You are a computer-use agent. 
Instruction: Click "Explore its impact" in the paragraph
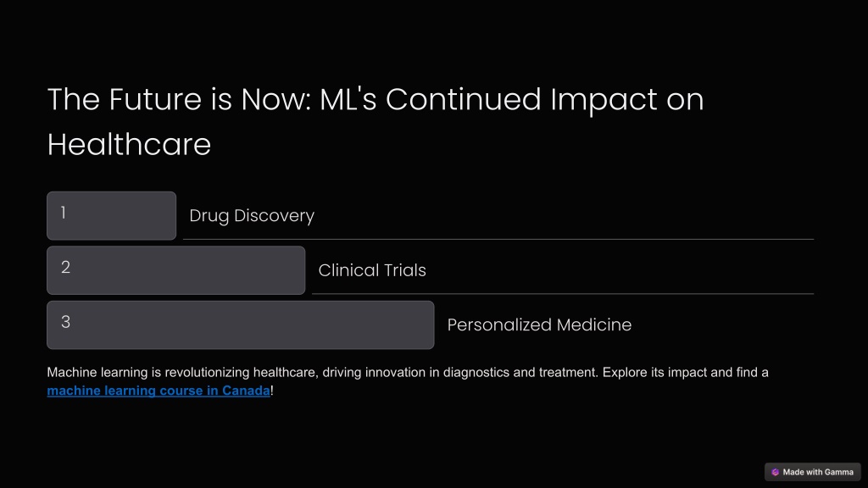(x=654, y=373)
